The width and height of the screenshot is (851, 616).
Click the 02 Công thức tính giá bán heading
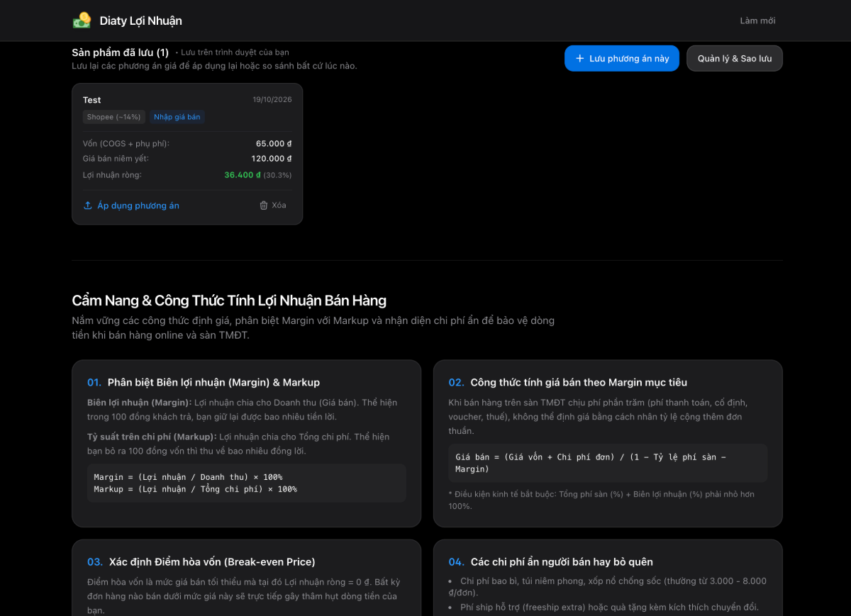568,382
